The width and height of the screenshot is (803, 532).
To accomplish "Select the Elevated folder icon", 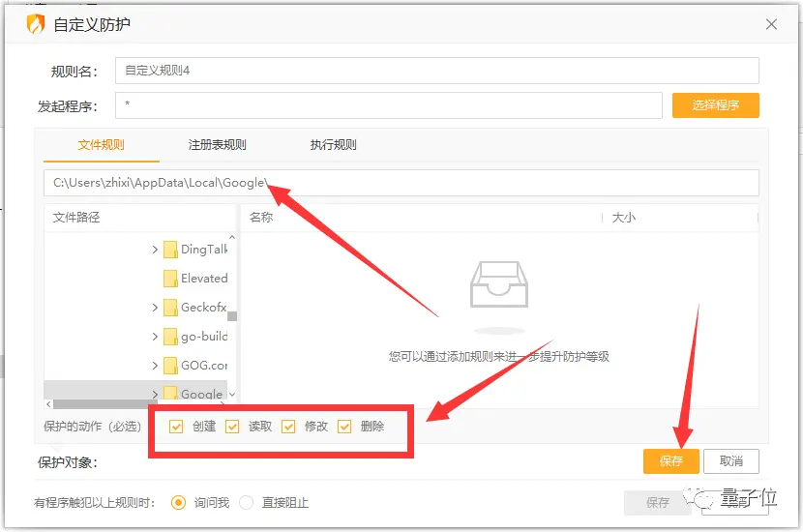I will [x=170, y=279].
